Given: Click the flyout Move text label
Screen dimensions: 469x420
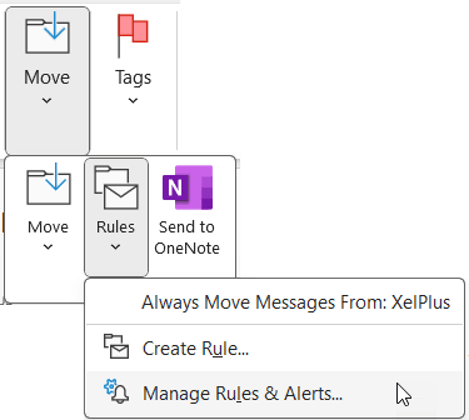Looking at the screenshot, I should point(48,227).
